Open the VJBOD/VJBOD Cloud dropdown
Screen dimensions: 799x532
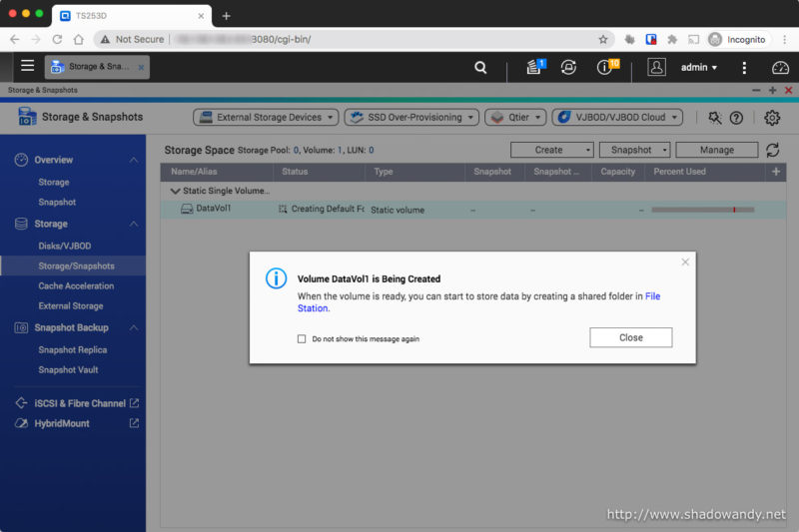[616, 117]
